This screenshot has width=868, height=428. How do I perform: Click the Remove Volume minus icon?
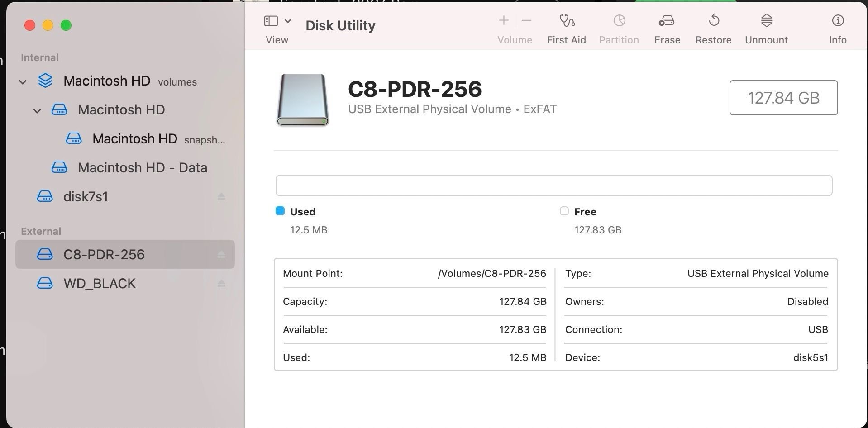pos(526,20)
